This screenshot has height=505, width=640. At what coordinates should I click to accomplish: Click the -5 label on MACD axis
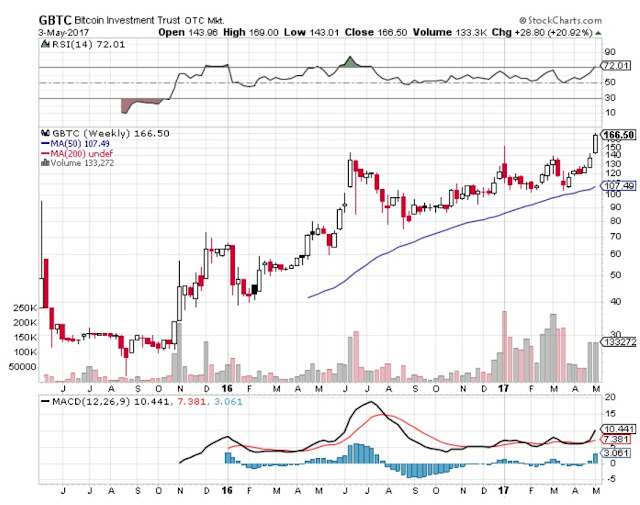click(x=610, y=479)
